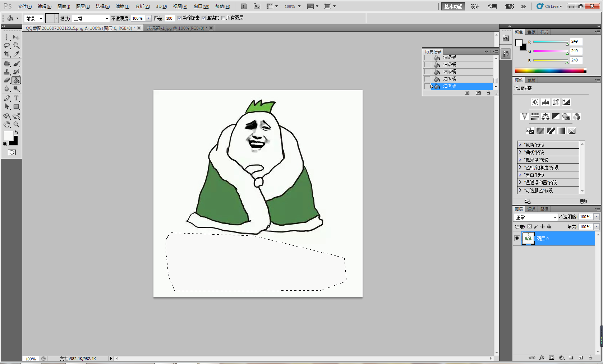Switch to the 通道 tab
Viewport: 603px width, 364px height.
pyautogui.click(x=531, y=209)
